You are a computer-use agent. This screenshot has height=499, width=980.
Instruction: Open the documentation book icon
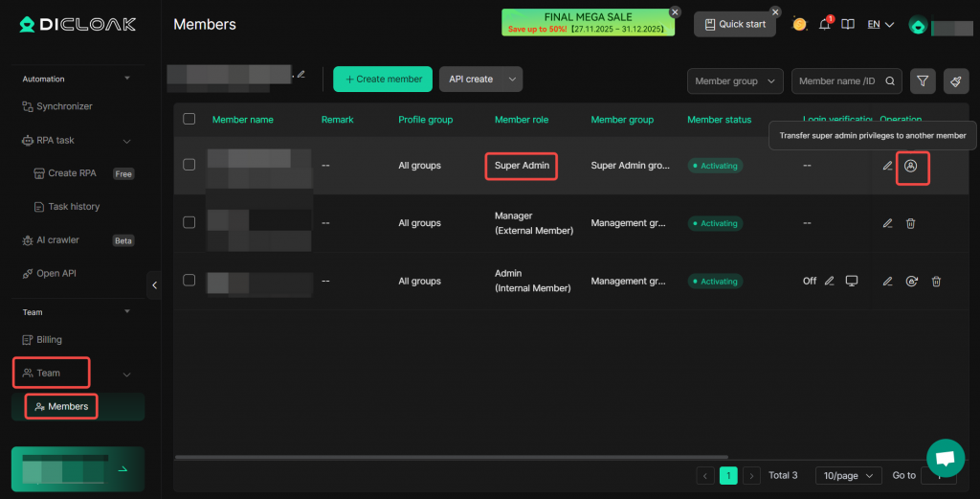tap(847, 24)
